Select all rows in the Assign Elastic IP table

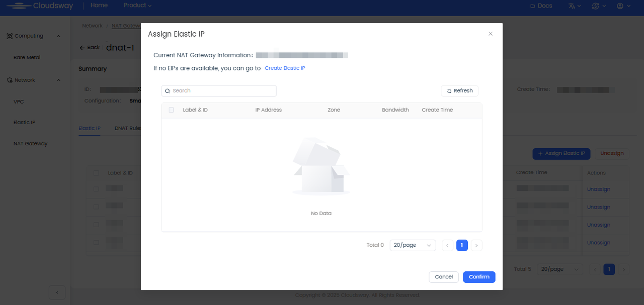pyautogui.click(x=171, y=110)
